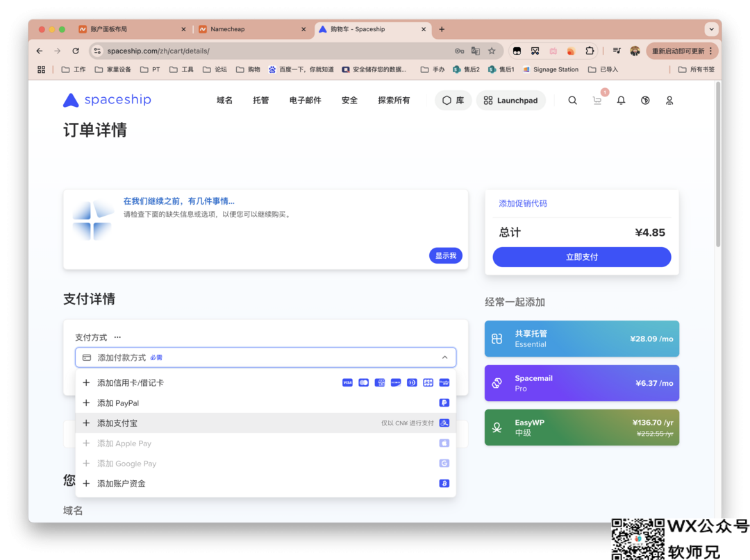The width and height of the screenshot is (750, 560).
Task: Open the 家里设备 bookmarks folder
Action: coord(113,69)
